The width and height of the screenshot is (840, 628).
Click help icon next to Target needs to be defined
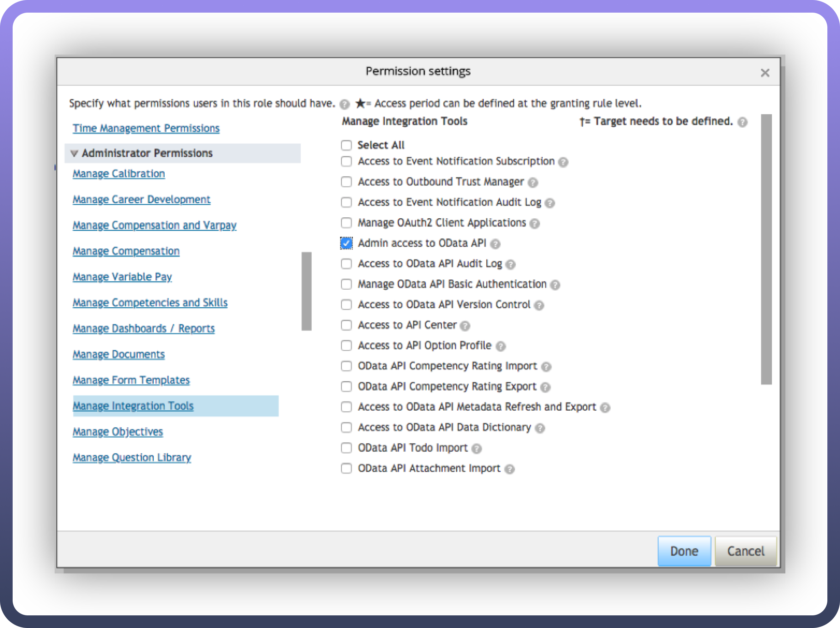tap(742, 122)
